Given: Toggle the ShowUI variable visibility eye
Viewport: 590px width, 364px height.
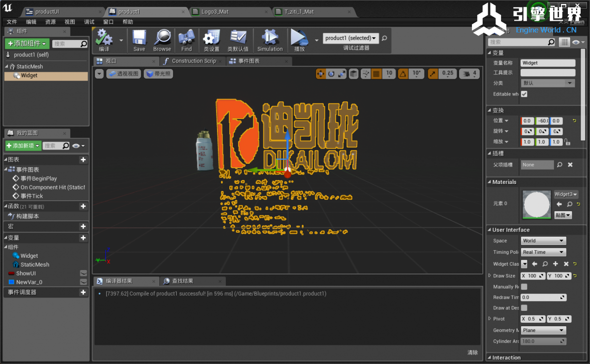Looking at the screenshot, I should click(x=84, y=273).
